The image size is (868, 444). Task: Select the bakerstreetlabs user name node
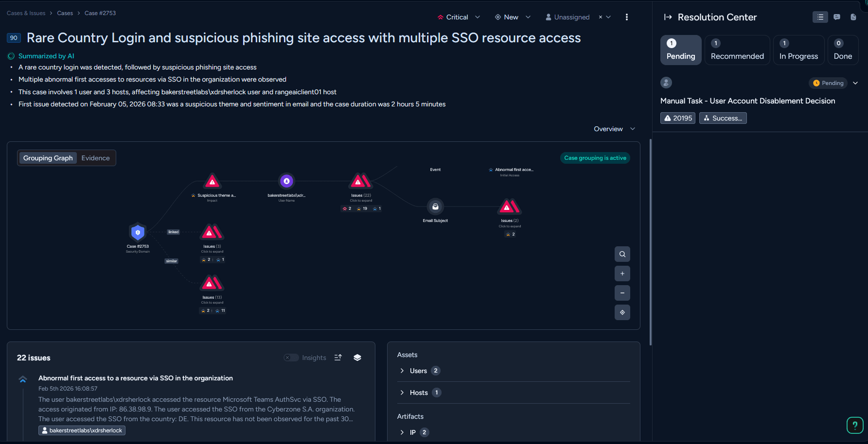(x=286, y=181)
